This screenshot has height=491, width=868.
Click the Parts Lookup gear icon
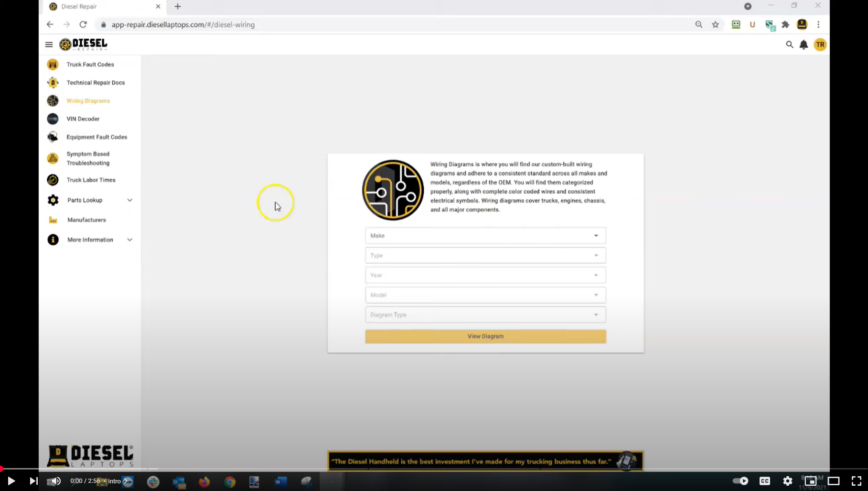point(53,200)
